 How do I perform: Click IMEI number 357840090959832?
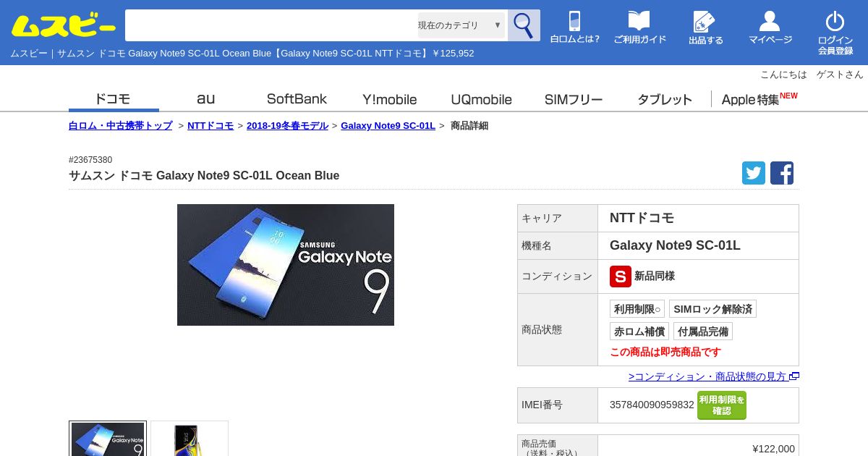652,405
